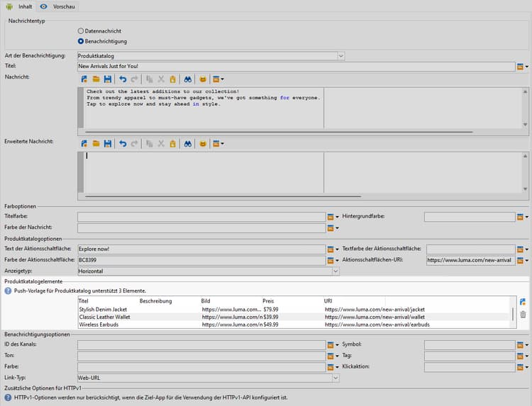Click paste clipboard icon in Nachricht toolbar
This screenshot has width=532, height=406.
[172, 79]
